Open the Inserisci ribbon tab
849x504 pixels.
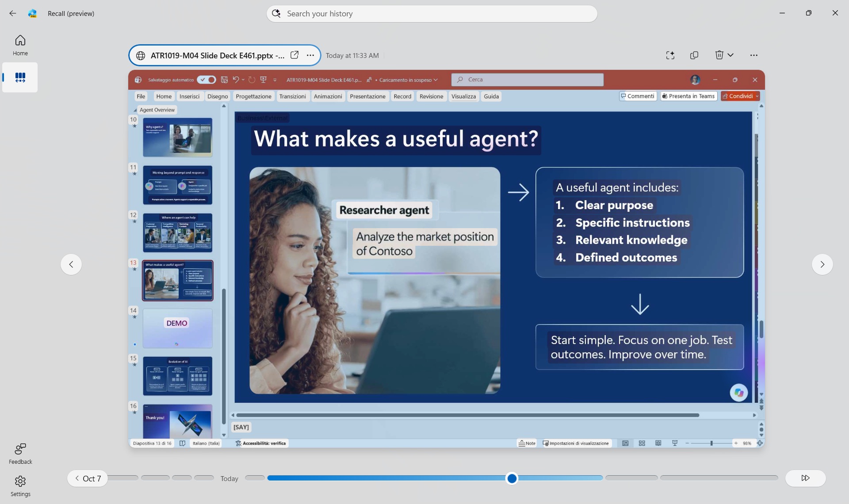[x=189, y=96]
